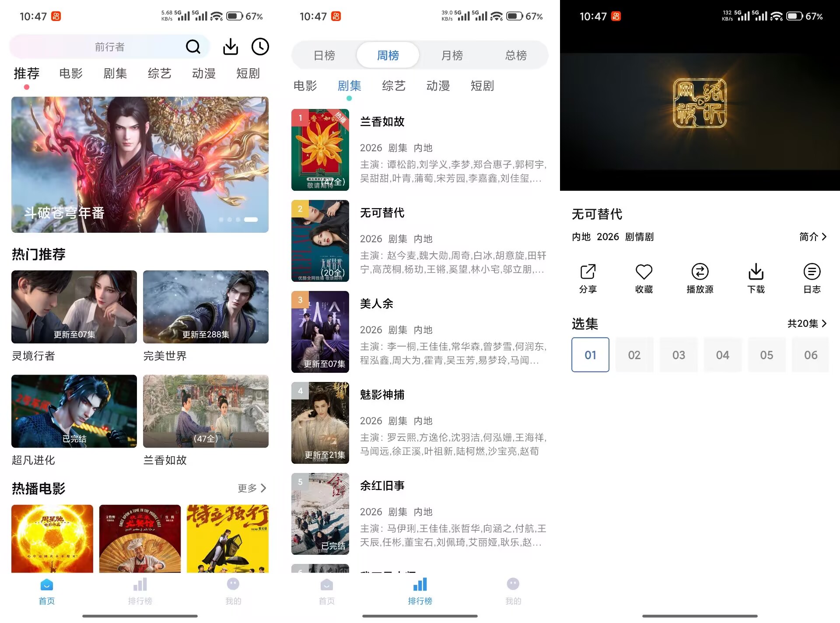Open 完美世界 thumbnail
The image size is (840, 623).
coord(206,307)
